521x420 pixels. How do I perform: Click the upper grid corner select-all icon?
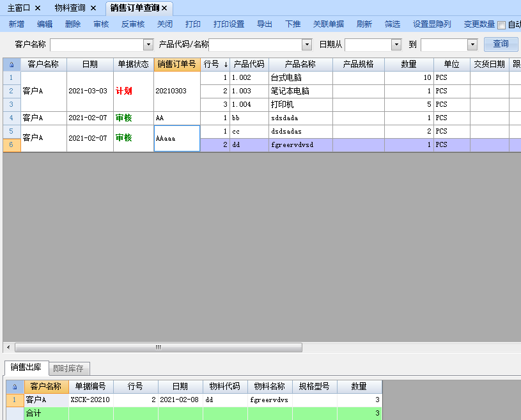point(12,65)
